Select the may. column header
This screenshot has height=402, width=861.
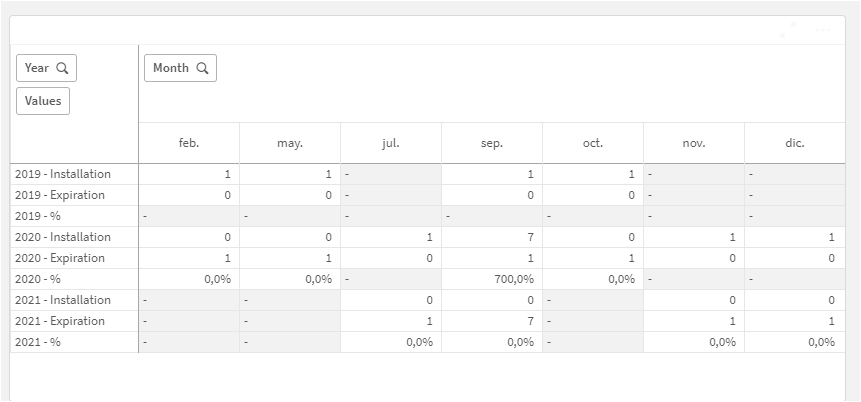pos(290,143)
